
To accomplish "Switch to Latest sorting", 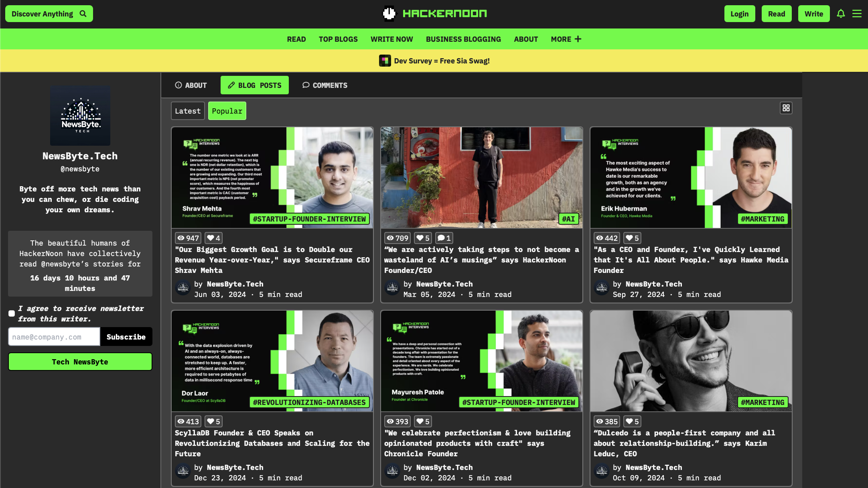I will [x=188, y=111].
